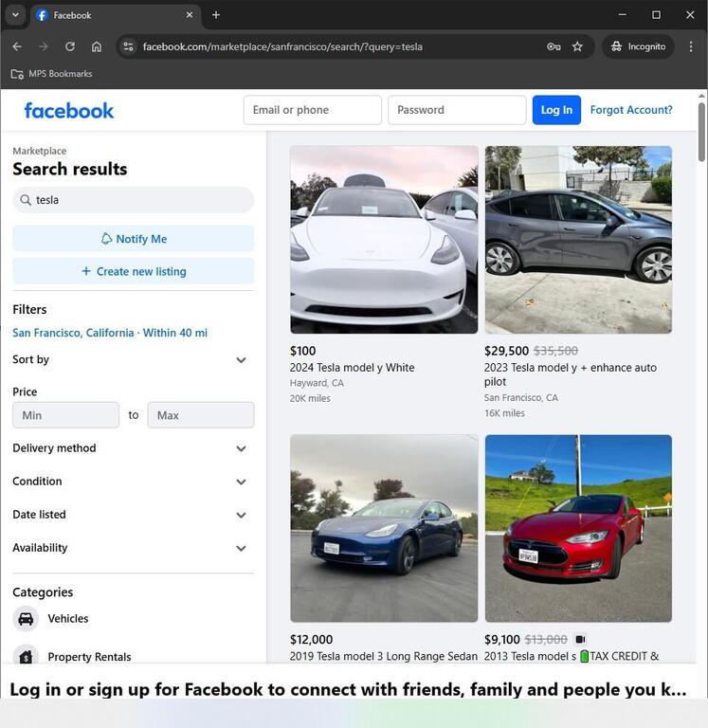Click 2023 Tesla model y enhance auto pilot title
The height and width of the screenshot is (728, 708).
tap(571, 374)
